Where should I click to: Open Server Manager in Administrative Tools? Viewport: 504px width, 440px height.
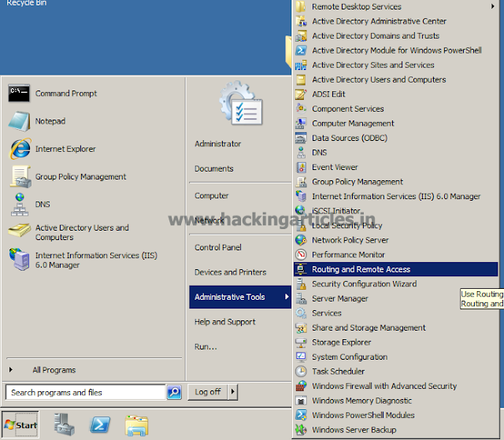pos(340,298)
